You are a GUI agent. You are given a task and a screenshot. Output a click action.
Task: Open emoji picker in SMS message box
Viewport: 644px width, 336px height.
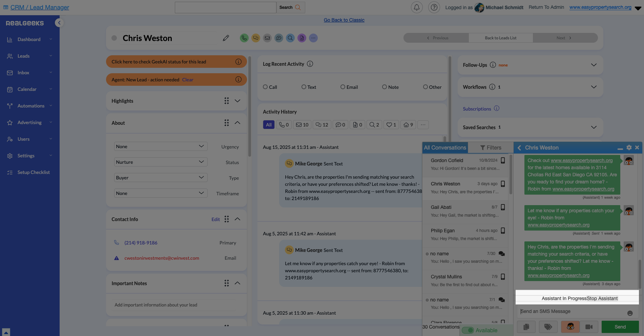pos(630,313)
